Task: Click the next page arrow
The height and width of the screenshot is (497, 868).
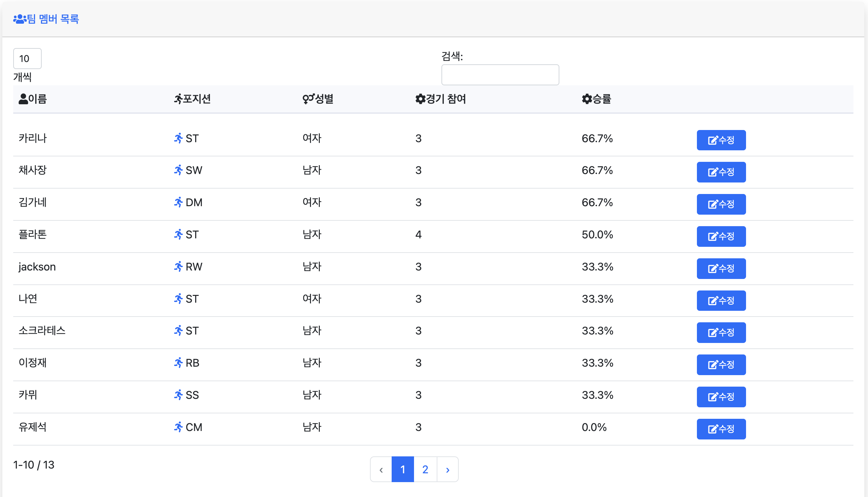Action: point(448,469)
